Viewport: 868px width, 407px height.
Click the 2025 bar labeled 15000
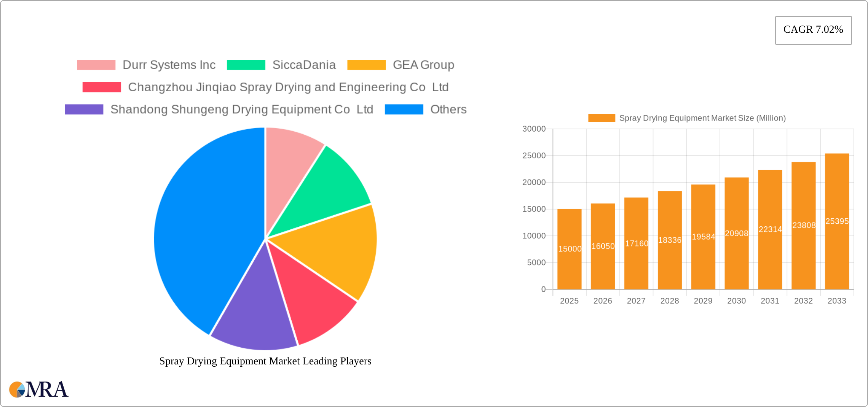(569, 249)
